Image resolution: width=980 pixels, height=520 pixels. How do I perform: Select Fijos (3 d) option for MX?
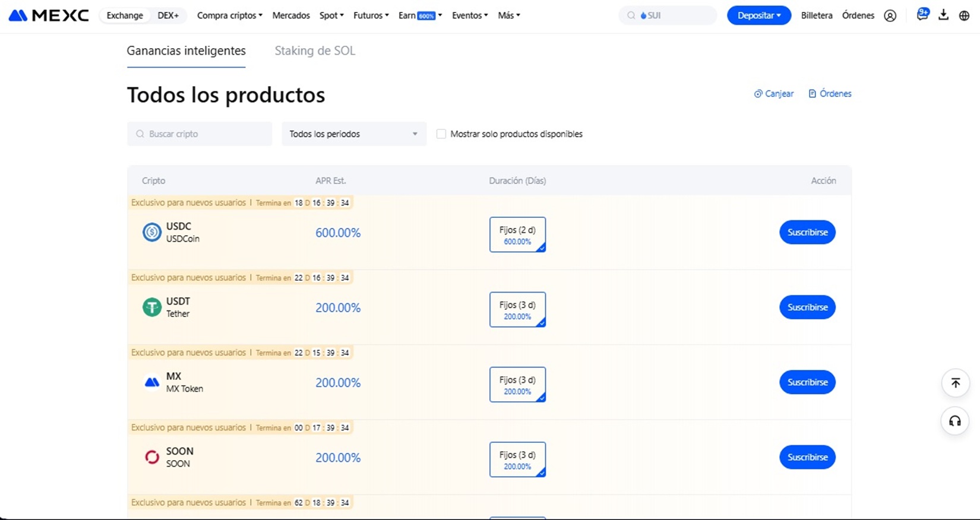pos(517,384)
